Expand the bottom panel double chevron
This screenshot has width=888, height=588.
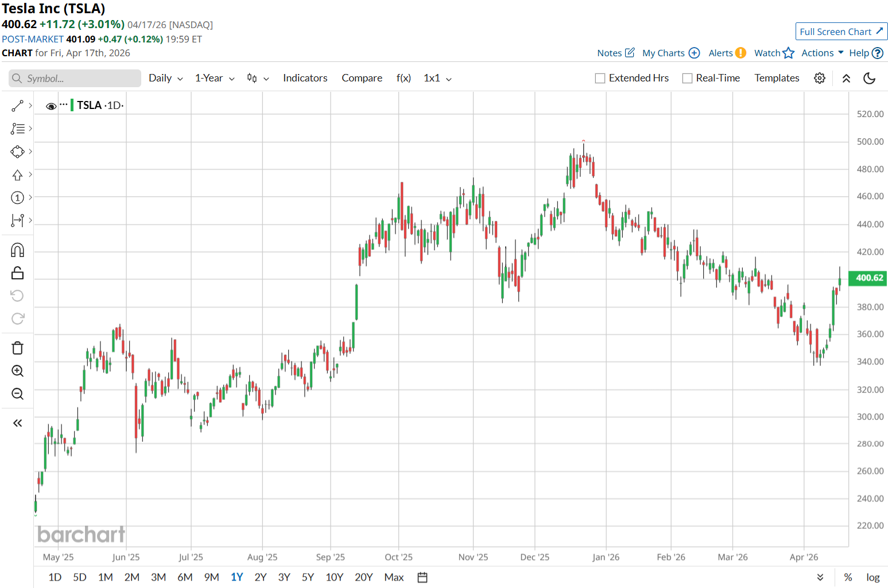point(820,578)
